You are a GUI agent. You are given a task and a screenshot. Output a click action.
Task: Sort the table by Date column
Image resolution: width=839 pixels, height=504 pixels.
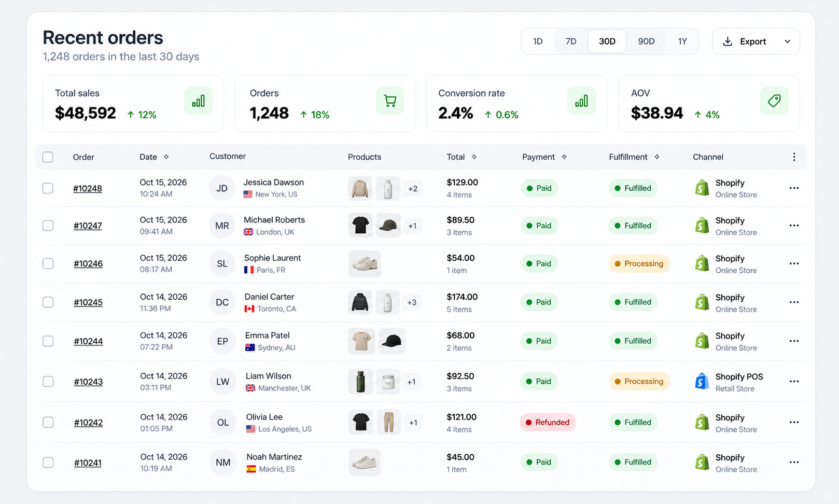pyautogui.click(x=166, y=157)
